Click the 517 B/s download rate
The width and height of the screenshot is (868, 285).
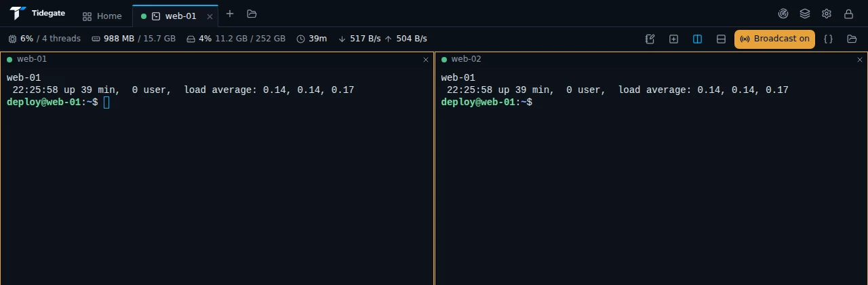pos(365,39)
